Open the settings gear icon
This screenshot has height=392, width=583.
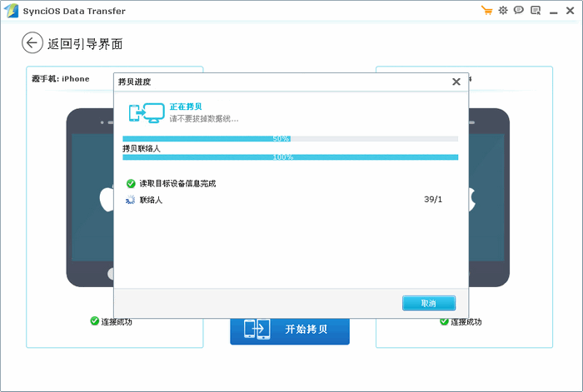click(x=503, y=11)
